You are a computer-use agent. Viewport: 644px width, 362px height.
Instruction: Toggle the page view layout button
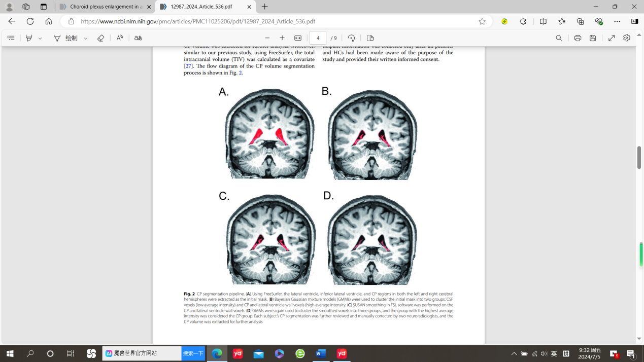370,38
